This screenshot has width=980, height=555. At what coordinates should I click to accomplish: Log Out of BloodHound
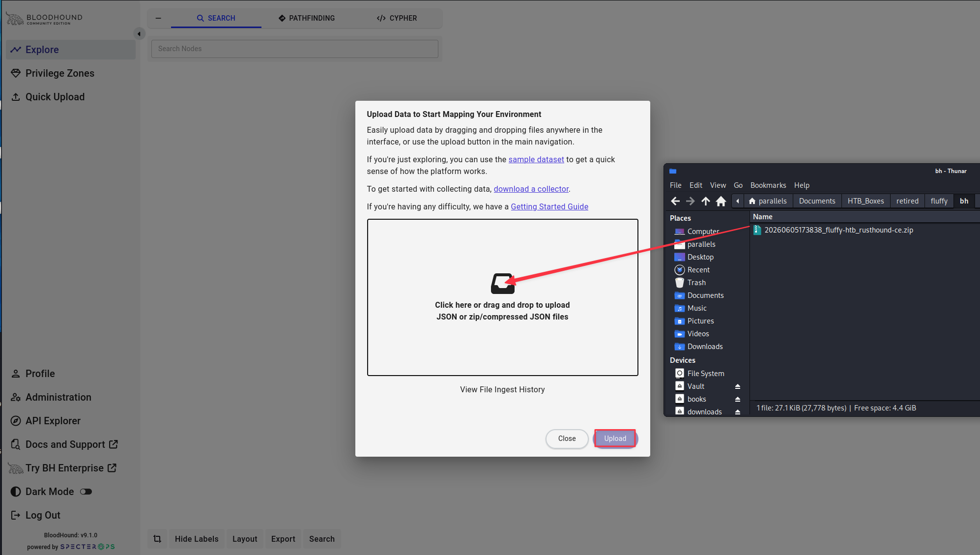pos(71,515)
